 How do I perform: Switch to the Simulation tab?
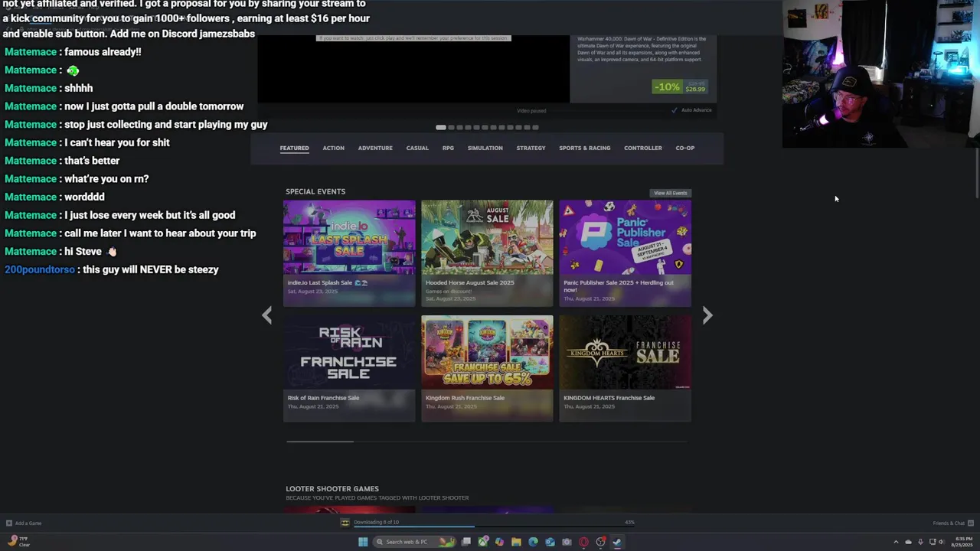click(x=485, y=148)
